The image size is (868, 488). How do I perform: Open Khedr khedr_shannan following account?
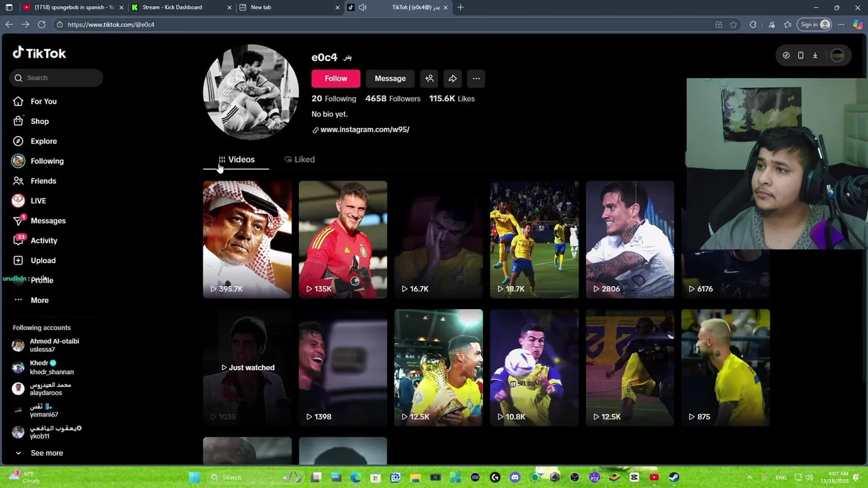[43, 367]
